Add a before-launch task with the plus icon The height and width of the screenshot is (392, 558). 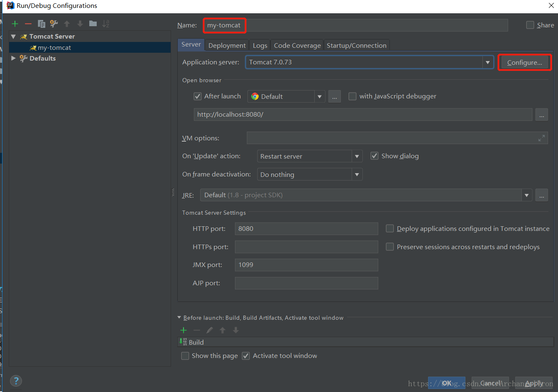click(184, 330)
